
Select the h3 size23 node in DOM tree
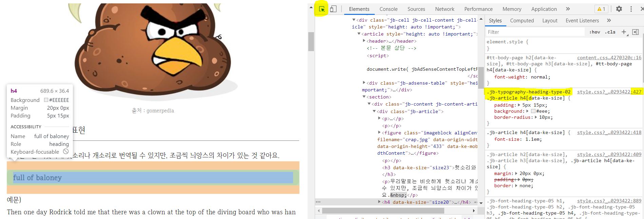[x=429, y=167]
